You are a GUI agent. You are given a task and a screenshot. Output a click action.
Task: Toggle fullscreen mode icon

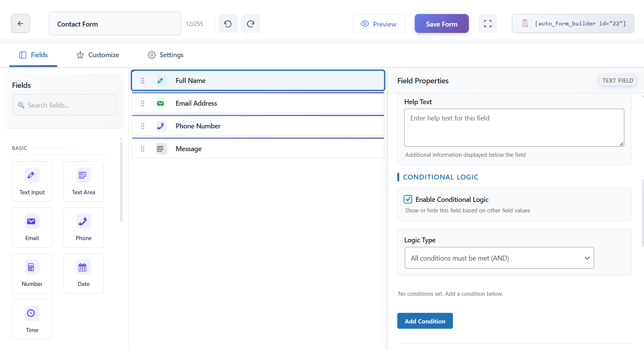488,24
